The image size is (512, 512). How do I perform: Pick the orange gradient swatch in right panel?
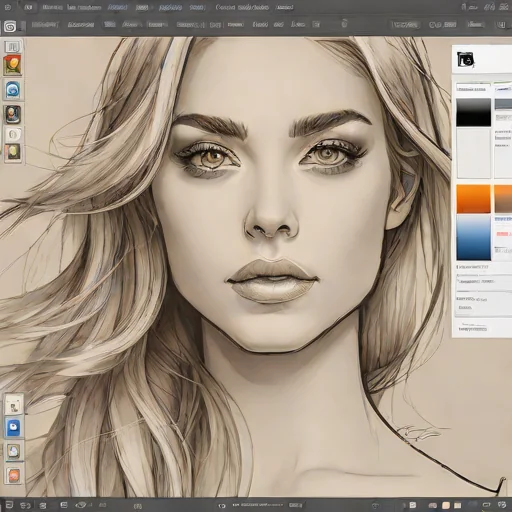473,199
